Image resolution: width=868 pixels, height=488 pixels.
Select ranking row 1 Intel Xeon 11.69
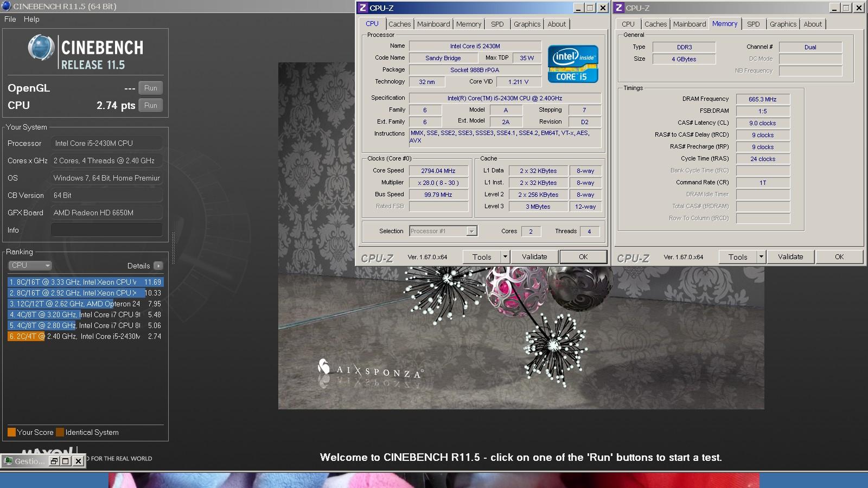tap(85, 282)
